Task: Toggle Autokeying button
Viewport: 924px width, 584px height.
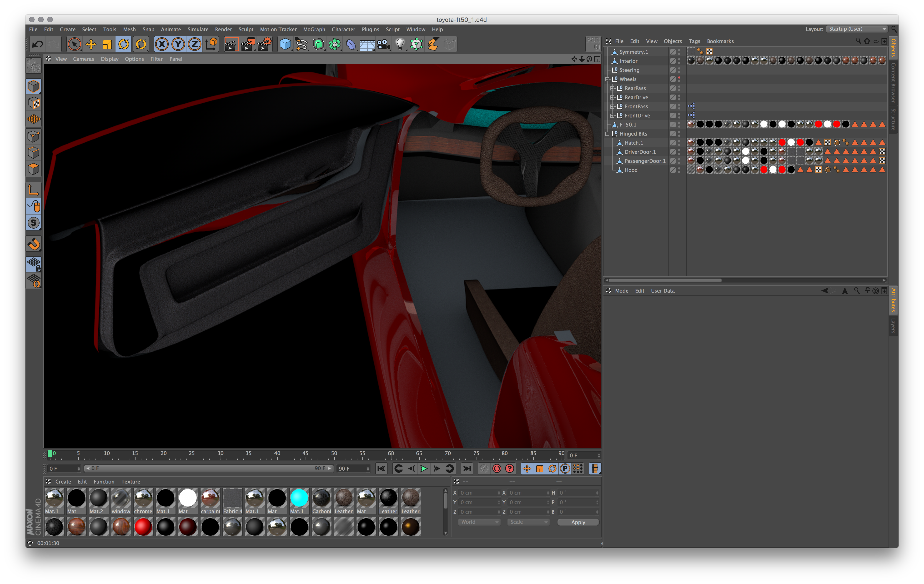Action: 497,469
